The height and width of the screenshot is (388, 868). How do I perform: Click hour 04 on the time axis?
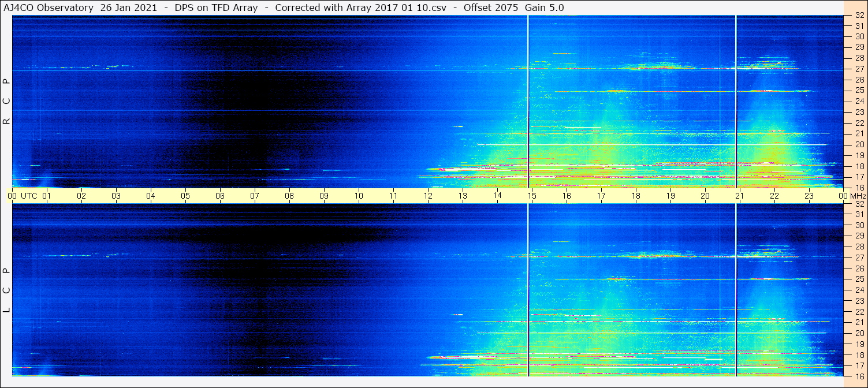(151, 196)
